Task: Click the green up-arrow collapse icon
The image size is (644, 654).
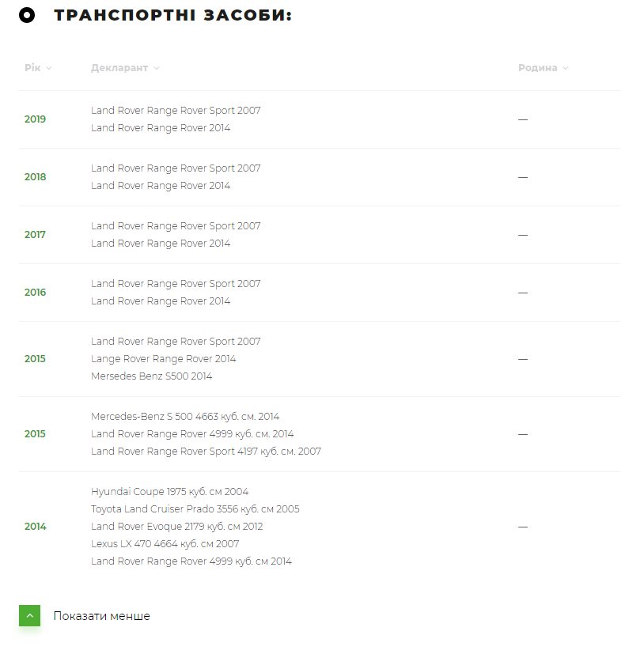Action: point(29,615)
